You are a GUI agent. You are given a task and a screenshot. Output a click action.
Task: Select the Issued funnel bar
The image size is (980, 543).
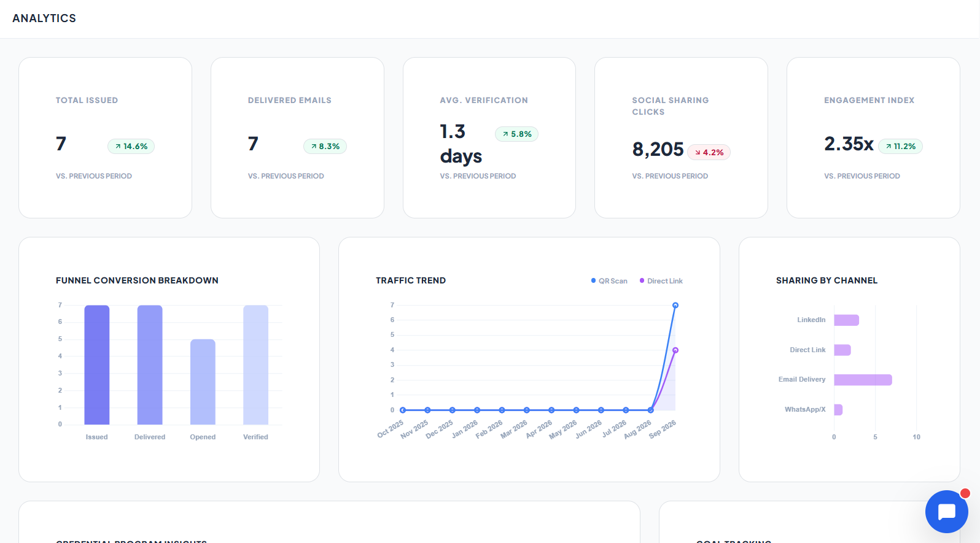click(97, 364)
